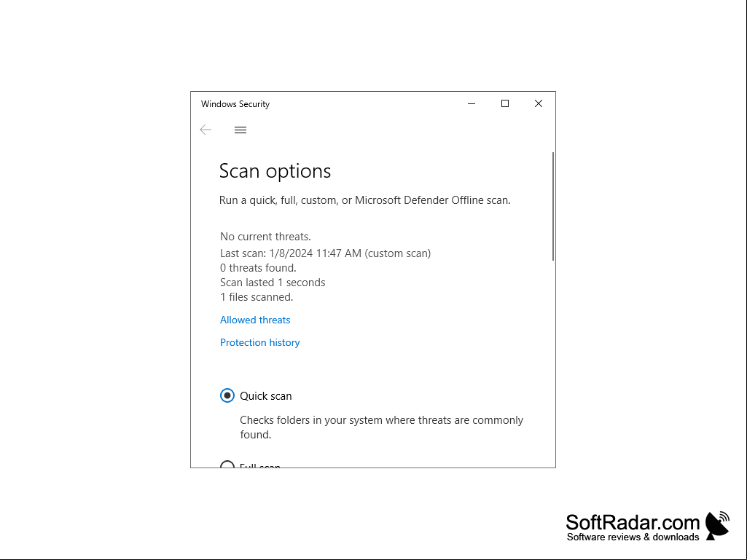Click the 'Scan options' heading
This screenshot has width=747, height=560.
pyautogui.click(x=275, y=171)
